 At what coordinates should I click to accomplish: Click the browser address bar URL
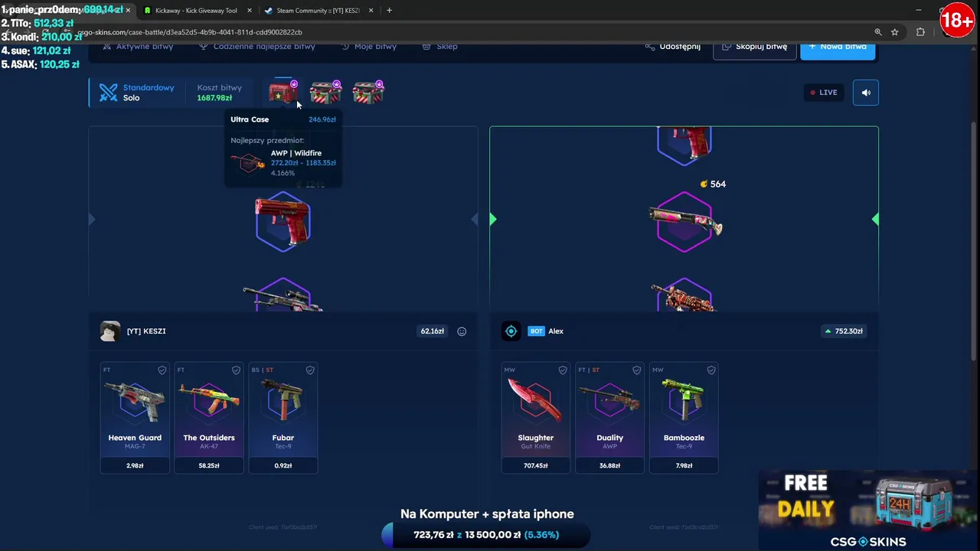coord(190,32)
